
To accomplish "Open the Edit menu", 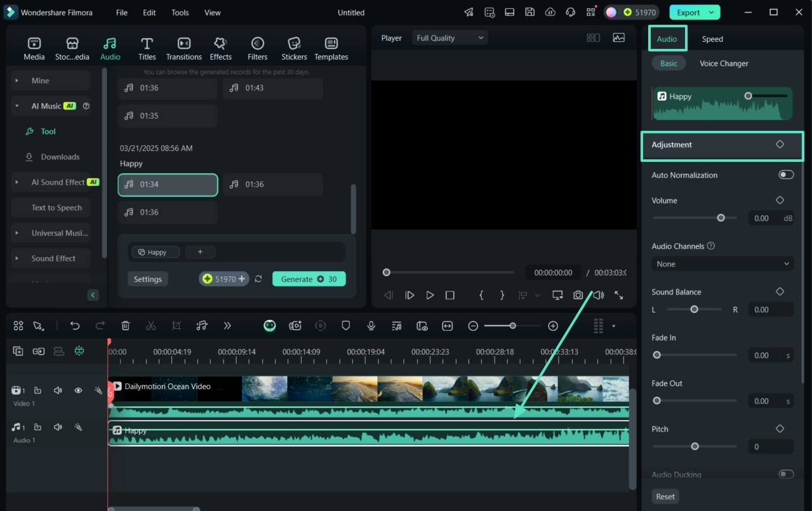I will click(x=149, y=13).
